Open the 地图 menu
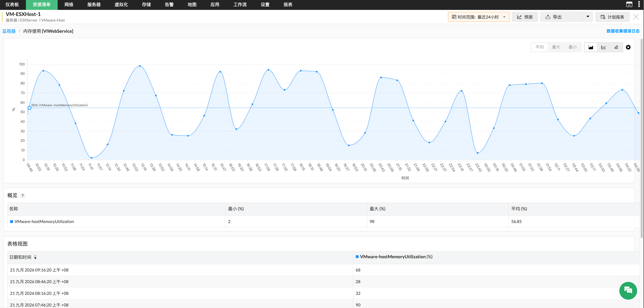Viewport: 644px width, 308px height. pos(192,5)
